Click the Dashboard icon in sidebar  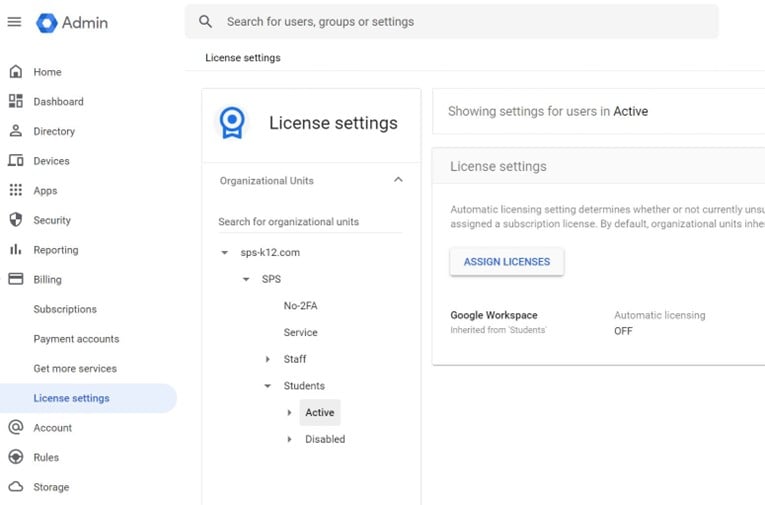pos(16,101)
